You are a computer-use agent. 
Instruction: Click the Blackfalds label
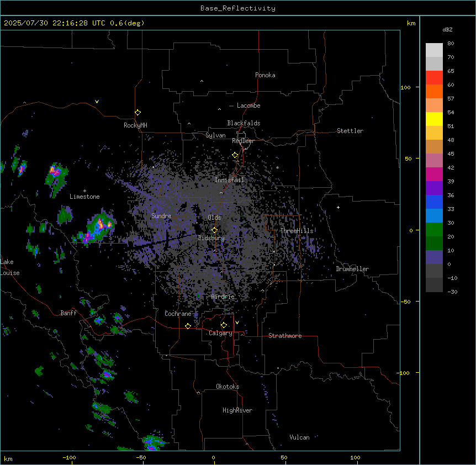point(244,123)
